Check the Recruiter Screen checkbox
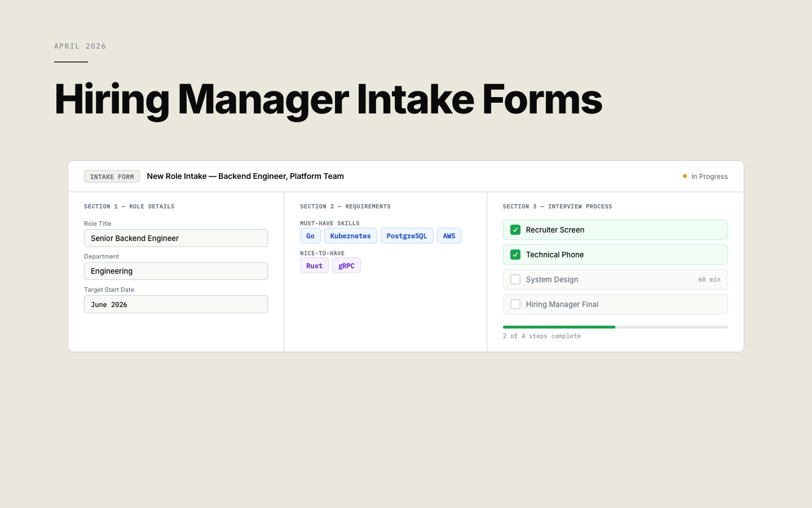The width and height of the screenshot is (812, 508). (x=515, y=230)
